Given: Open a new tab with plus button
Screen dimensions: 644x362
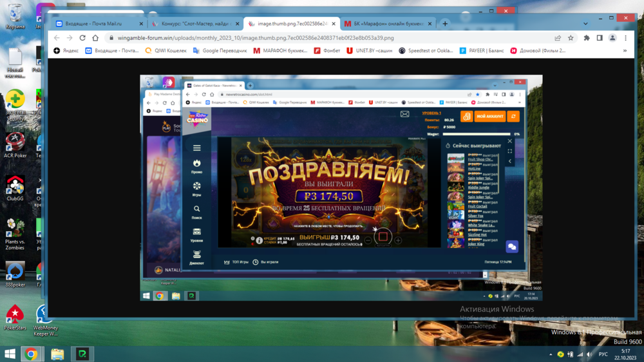Looking at the screenshot, I should [445, 24].
